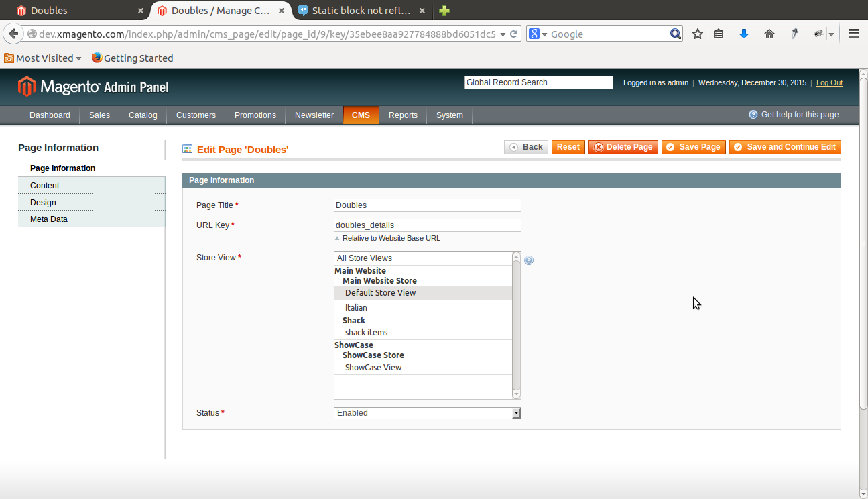The width and height of the screenshot is (868, 499).
Task: Open URL history dropdown arrow in address bar
Action: coord(503,34)
